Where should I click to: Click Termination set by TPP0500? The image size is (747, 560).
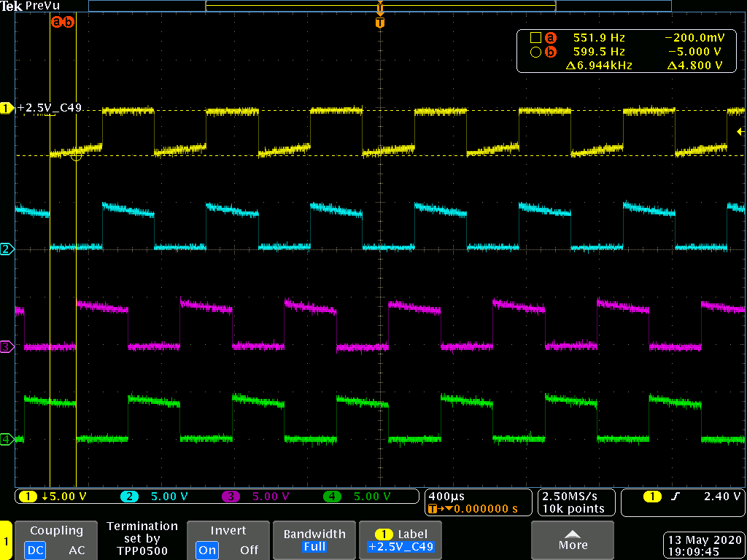tap(142, 539)
